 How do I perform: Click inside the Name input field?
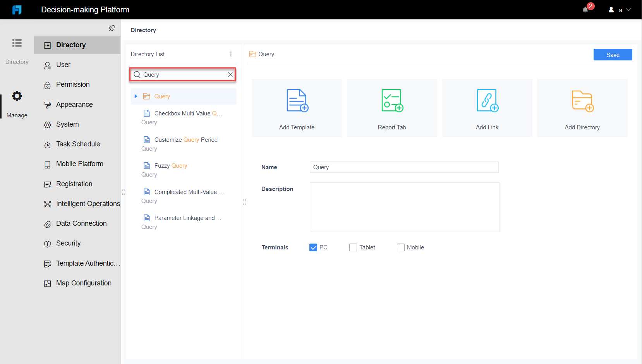(404, 167)
